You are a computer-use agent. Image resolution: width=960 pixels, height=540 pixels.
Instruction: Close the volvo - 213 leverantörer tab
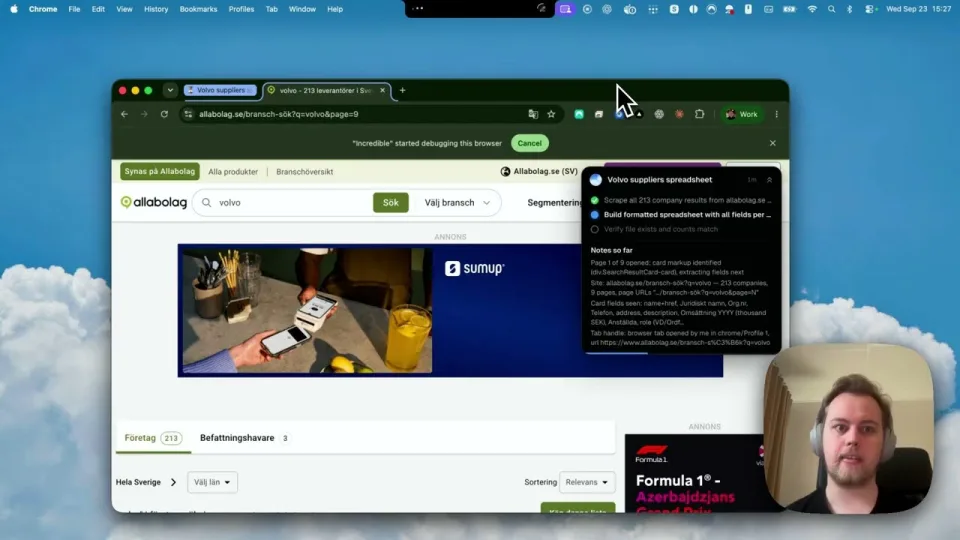pyautogui.click(x=383, y=90)
